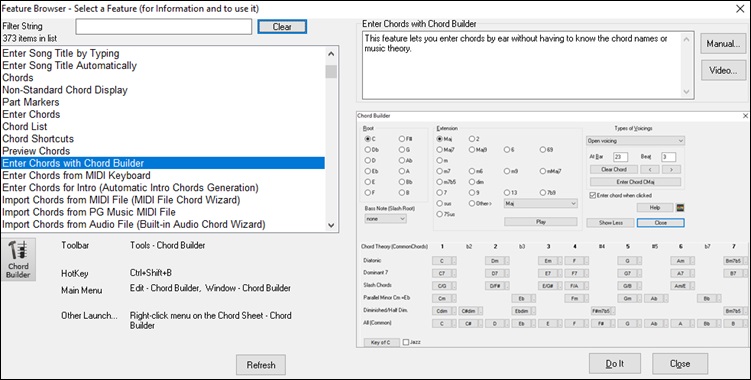751x380 pixels.
Task: Enable the Jazz checkbox
Action: [x=406, y=342]
